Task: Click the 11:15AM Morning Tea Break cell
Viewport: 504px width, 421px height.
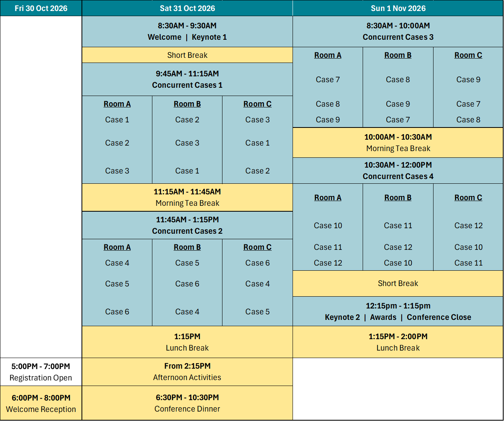Action: point(187,198)
